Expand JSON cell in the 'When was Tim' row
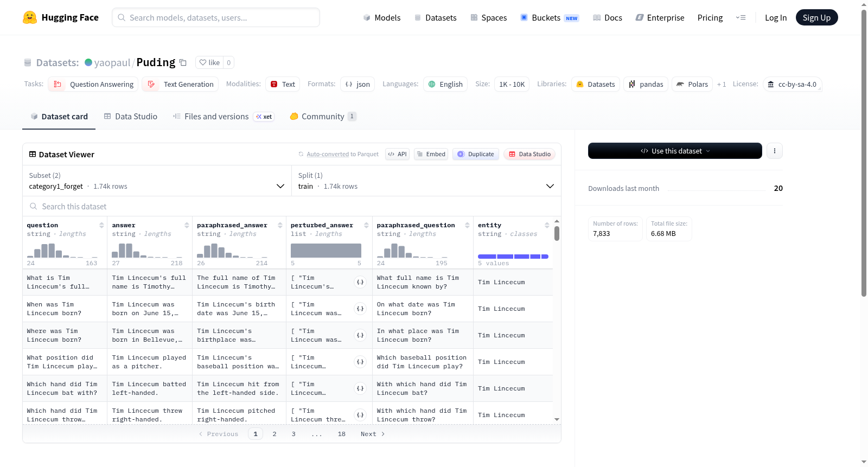The height and width of the screenshot is (467, 868). click(360, 309)
